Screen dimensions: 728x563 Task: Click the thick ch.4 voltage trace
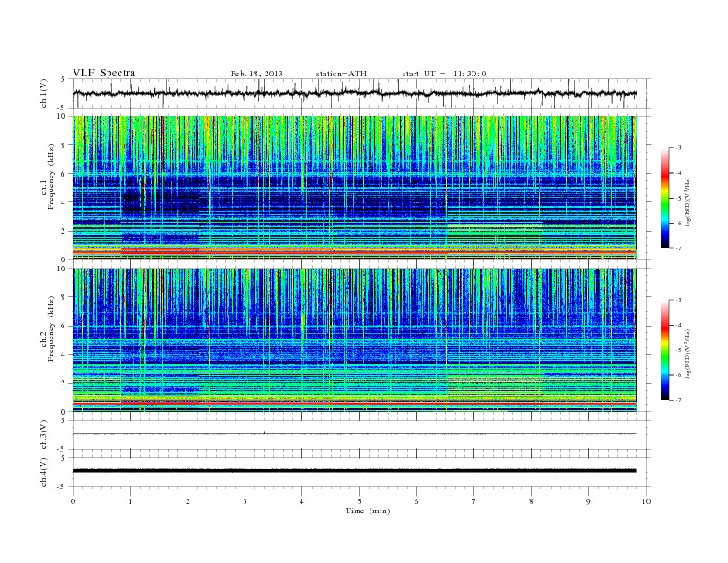355,471
